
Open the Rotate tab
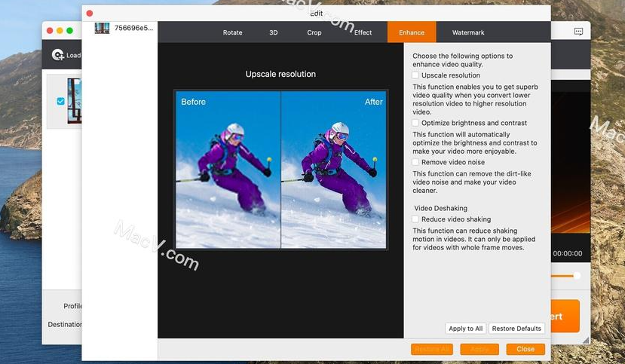point(232,32)
